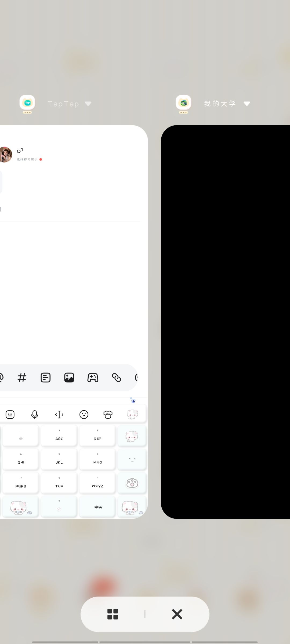This screenshot has height=644, width=290.
Task: Tap the cat-with-fish key right of 中/英
Action: tap(132, 507)
